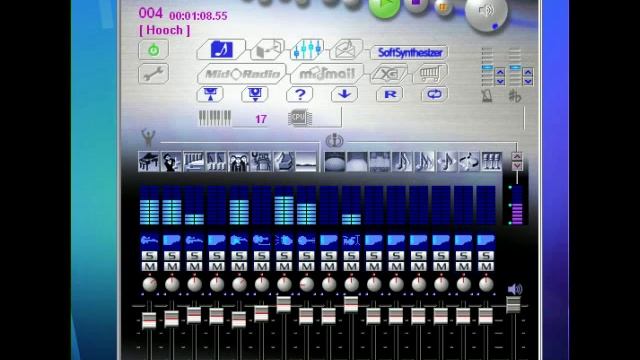Open MidRadio
This screenshot has width=640, height=360.
pos(242,74)
